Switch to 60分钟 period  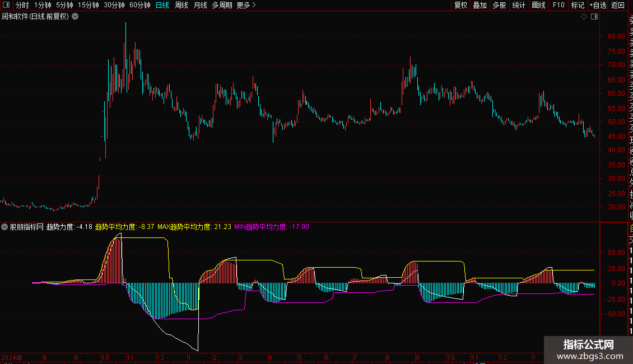coord(139,5)
